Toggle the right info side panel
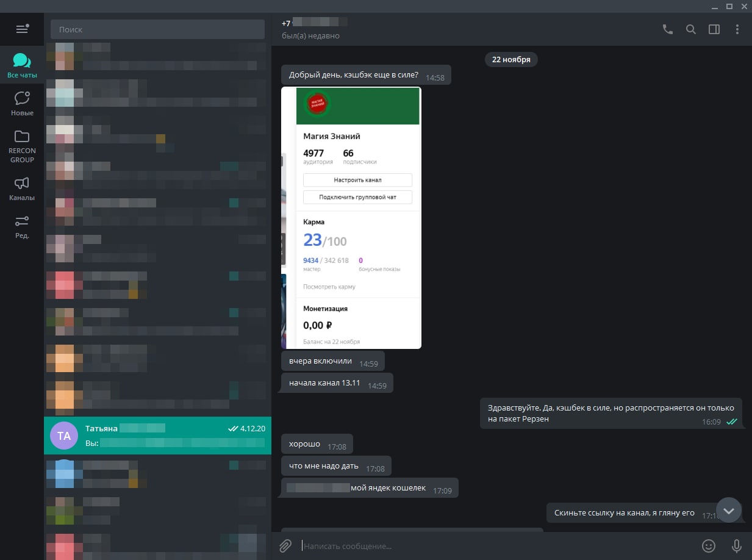Screen dimensions: 752x560 click(714, 29)
